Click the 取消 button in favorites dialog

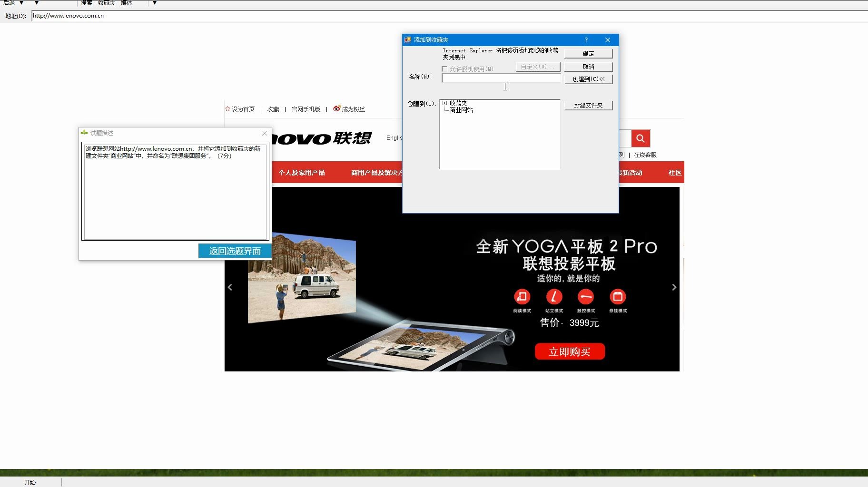point(588,67)
